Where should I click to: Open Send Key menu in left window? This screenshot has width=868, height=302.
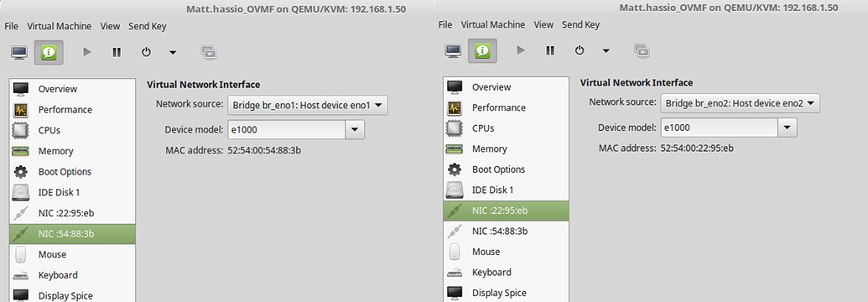point(148,26)
